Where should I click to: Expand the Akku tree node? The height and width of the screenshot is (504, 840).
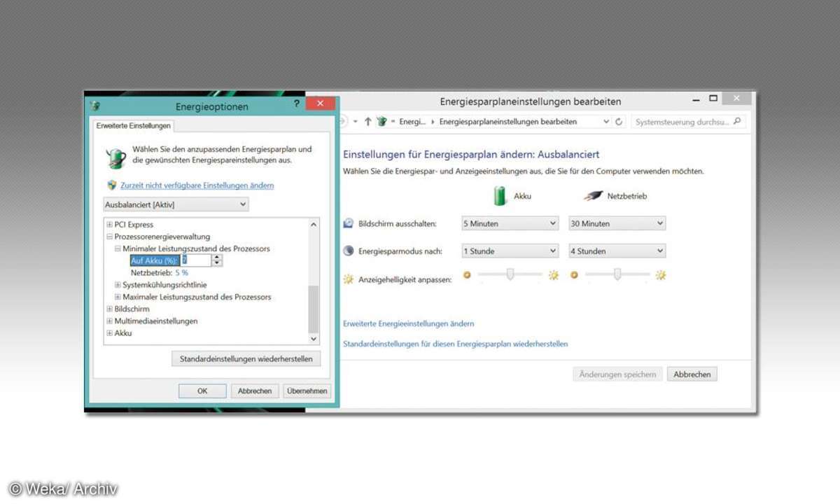coord(109,333)
